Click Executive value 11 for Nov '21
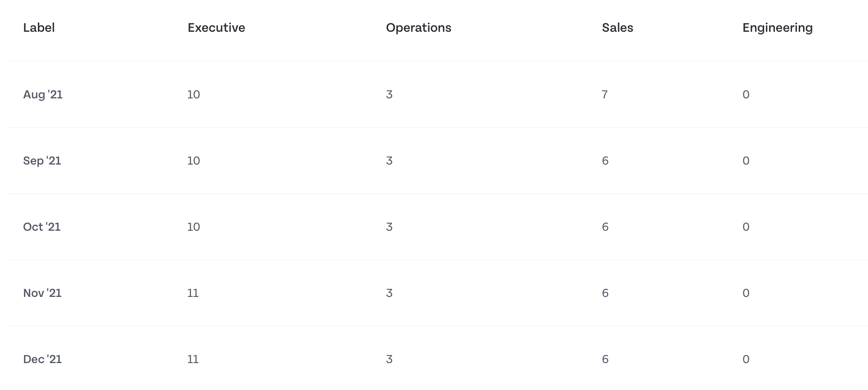This screenshot has height=390, width=868. coord(193,293)
